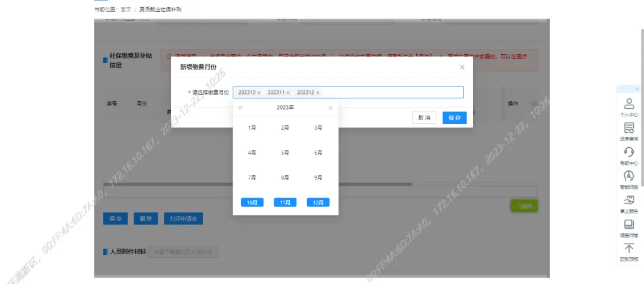Delete the 202312 tag from selection
The image size is (644, 284).
(x=317, y=93)
